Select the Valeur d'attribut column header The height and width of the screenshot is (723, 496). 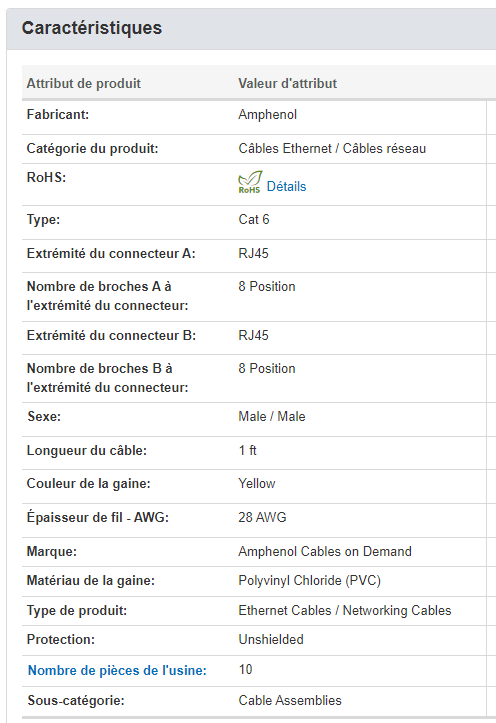[287, 83]
